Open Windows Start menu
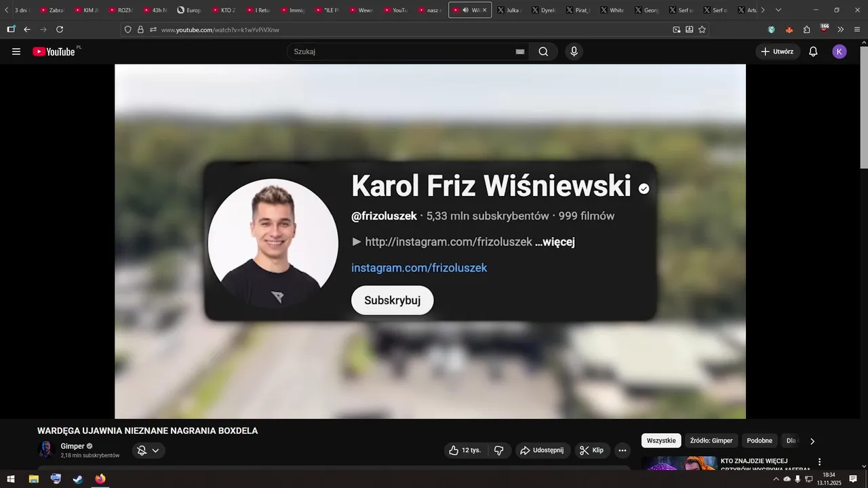This screenshot has height=488, width=868. [x=11, y=479]
